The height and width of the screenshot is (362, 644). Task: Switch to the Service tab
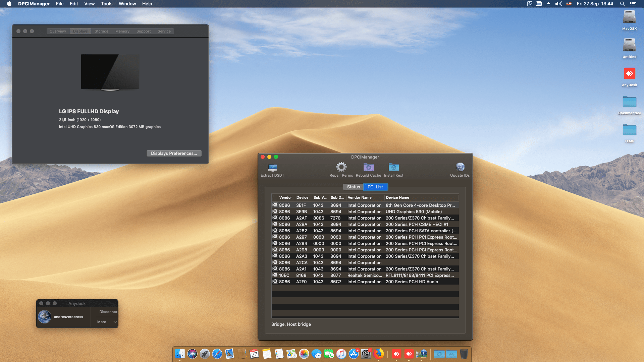point(164,31)
